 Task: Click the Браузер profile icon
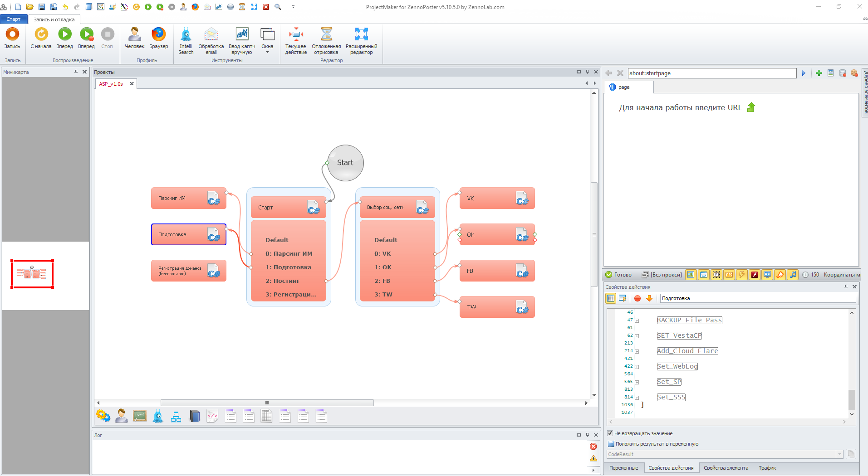coord(158,35)
